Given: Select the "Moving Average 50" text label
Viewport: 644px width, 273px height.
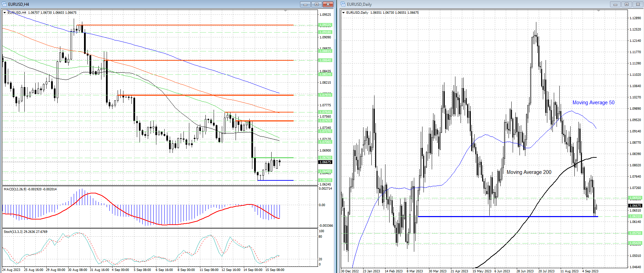Looking at the screenshot, I should [593, 103].
